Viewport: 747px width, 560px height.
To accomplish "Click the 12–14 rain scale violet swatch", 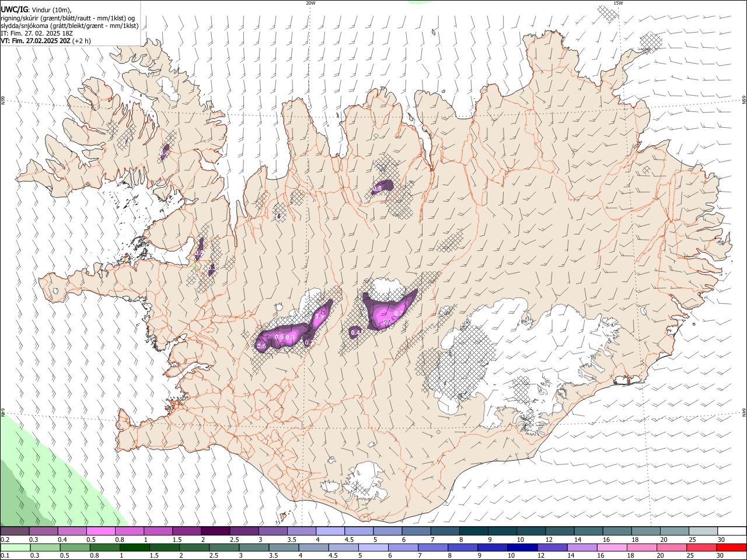I will [553, 547].
